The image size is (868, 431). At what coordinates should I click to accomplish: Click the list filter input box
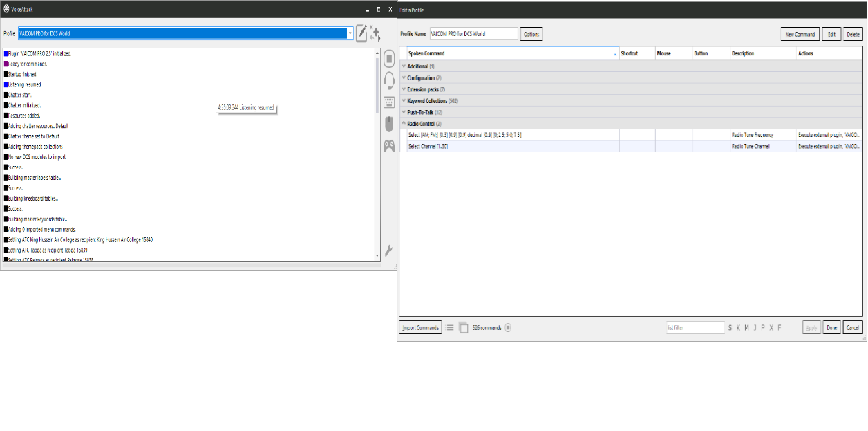tap(695, 328)
